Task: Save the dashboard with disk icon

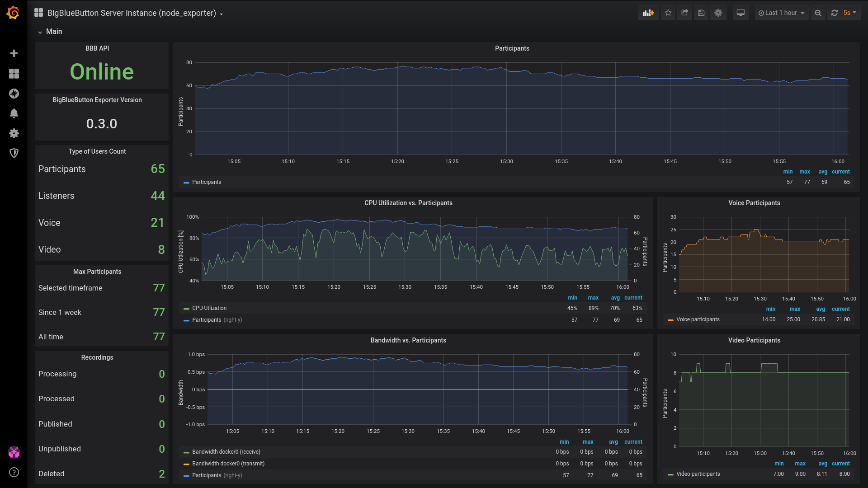Action: [701, 13]
